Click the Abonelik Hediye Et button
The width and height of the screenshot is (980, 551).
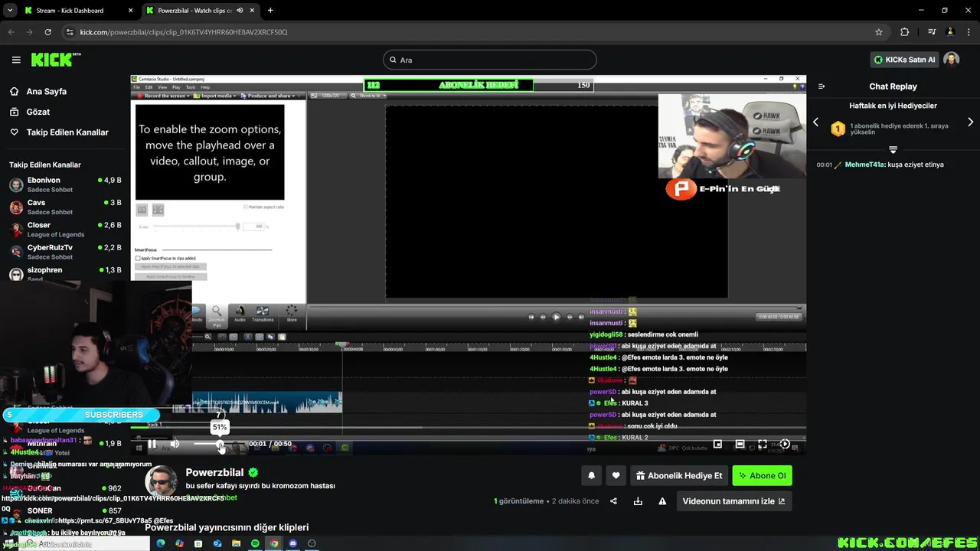[x=678, y=475]
